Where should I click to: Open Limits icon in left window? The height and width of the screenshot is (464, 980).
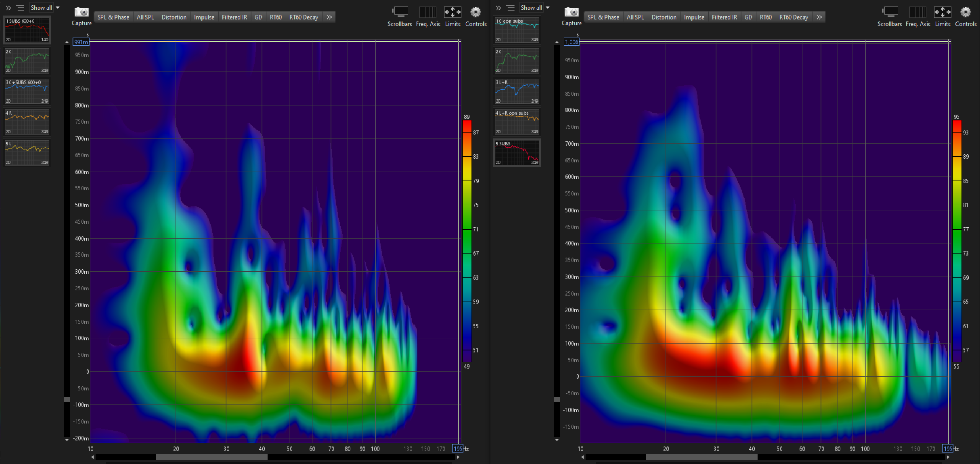(x=452, y=12)
